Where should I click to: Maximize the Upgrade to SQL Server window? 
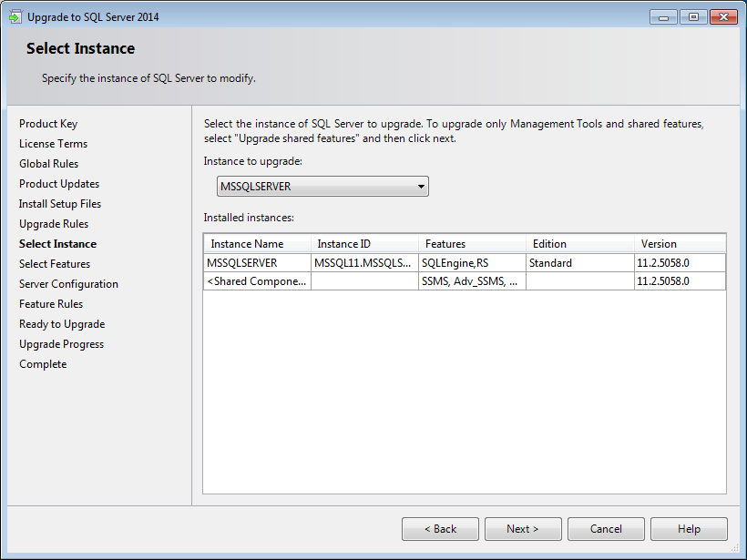[x=693, y=17]
